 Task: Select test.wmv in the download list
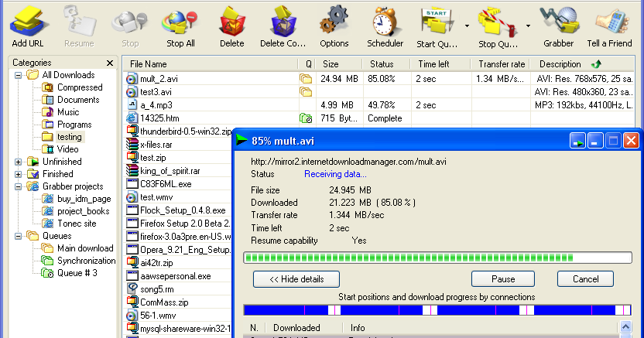tap(156, 197)
